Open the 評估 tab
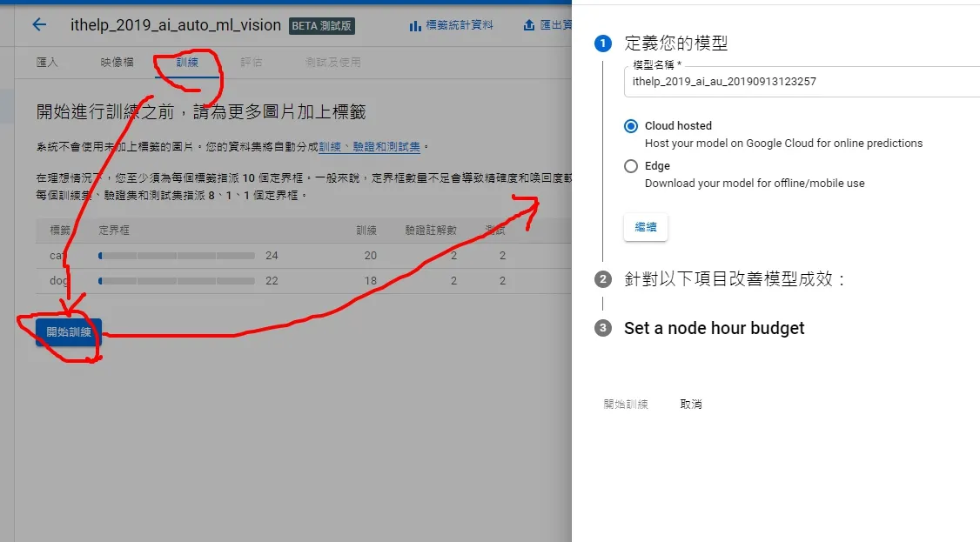This screenshot has width=980, height=542. point(252,62)
